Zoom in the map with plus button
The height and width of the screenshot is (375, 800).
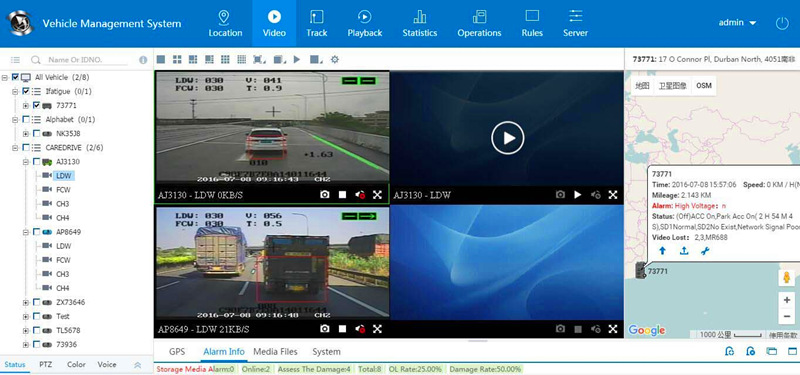click(x=787, y=300)
